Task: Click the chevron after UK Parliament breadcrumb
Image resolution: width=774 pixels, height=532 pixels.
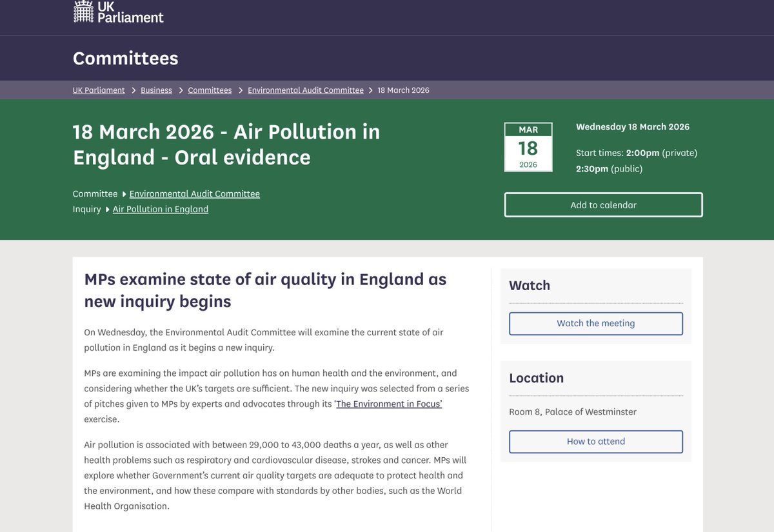Action: (132, 90)
